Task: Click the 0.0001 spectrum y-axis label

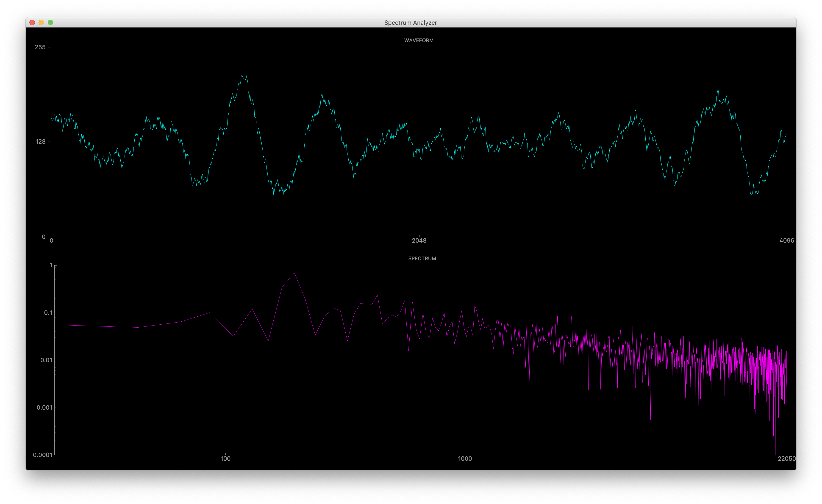Action: [42, 455]
